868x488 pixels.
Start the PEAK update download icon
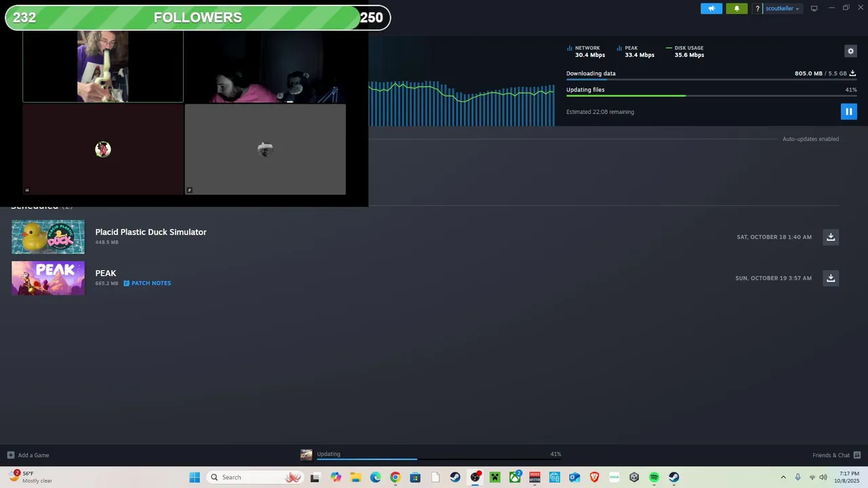point(831,278)
